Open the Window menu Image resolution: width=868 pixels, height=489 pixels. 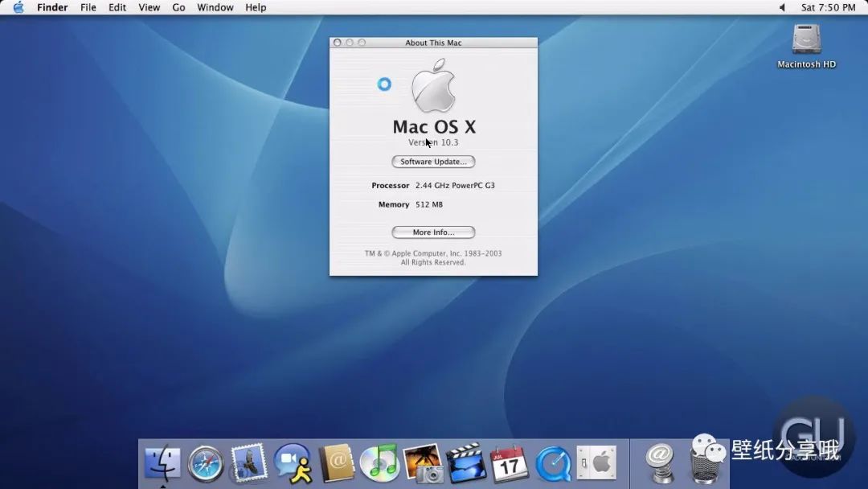(x=215, y=7)
